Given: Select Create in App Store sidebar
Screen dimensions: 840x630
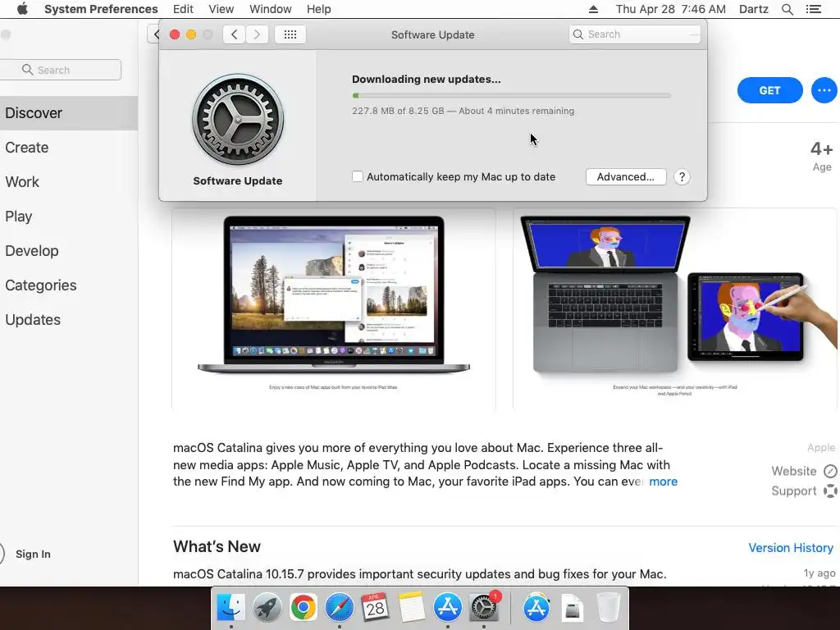Looking at the screenshot, I should [69, 148].
